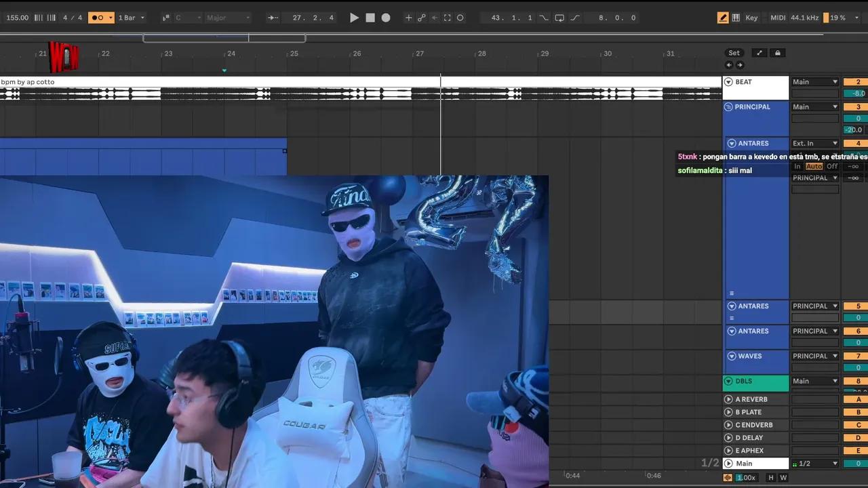Image resolution: width=868 pixels, height=488 pixels.
Task: Fold the PRINCIPAL group track
Action: 729,107
